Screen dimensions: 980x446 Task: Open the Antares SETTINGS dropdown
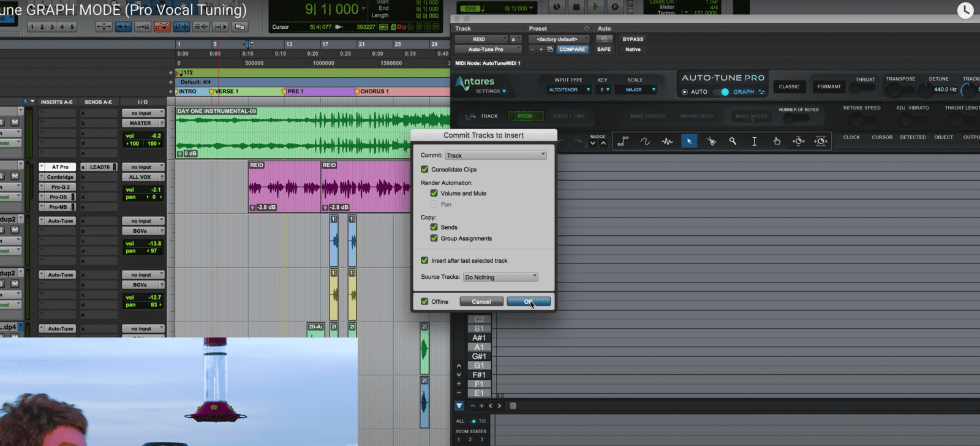(491, 91)
